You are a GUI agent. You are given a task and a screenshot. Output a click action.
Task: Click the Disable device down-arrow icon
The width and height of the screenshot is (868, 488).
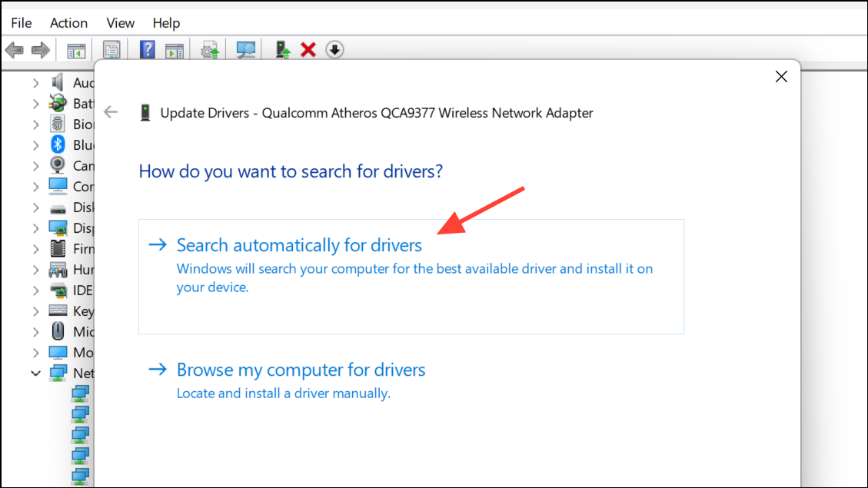point(334,50)
